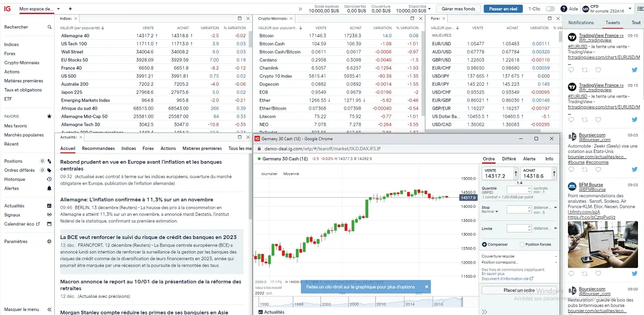Open the Info tab in order ticket
Screen dimensions: 644x315
[549, 159]
